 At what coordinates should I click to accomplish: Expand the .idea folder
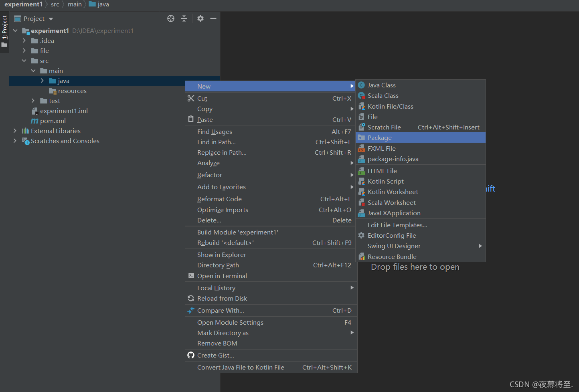click(x=24, y=40)
